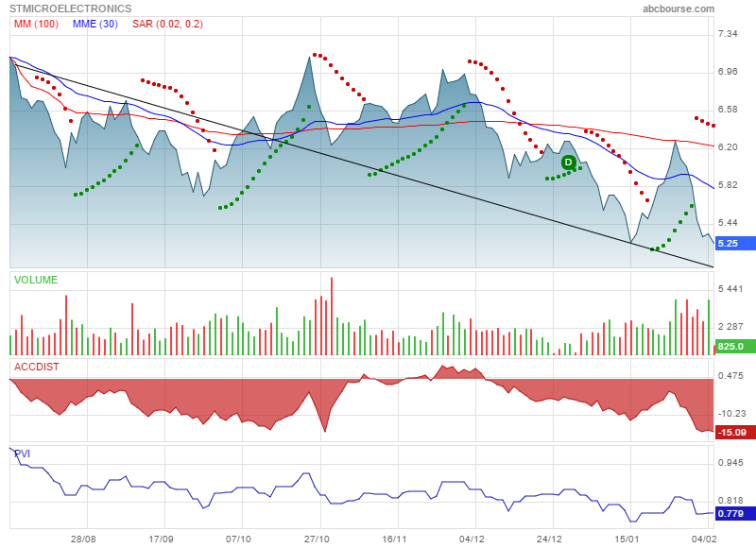Click the -10.23 ACCDIST axis label

point(731,414)
